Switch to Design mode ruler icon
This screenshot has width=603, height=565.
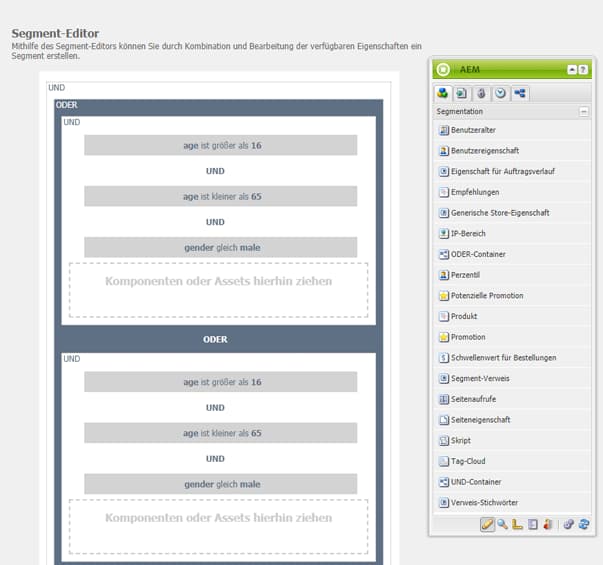point(517,525)
